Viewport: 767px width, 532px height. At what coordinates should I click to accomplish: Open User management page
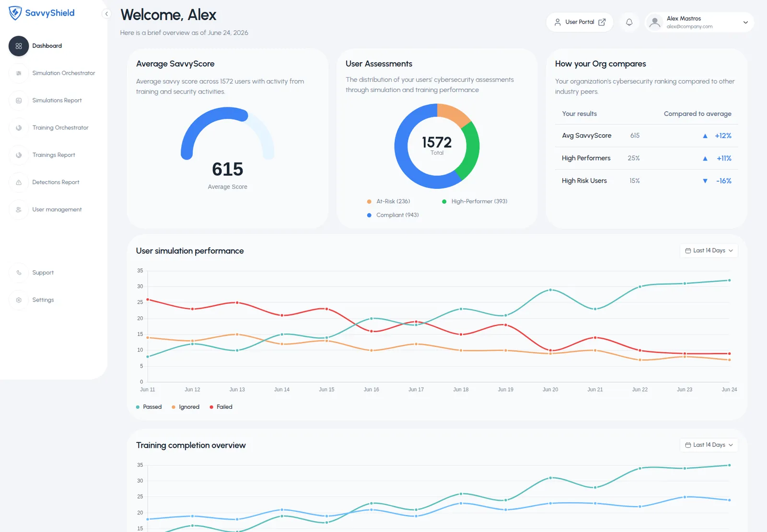57,210
